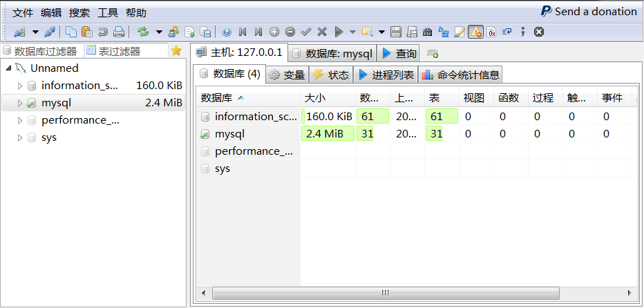Click the run query play icon
Viewport: 644px width, 308px height.
pos(339,32)
